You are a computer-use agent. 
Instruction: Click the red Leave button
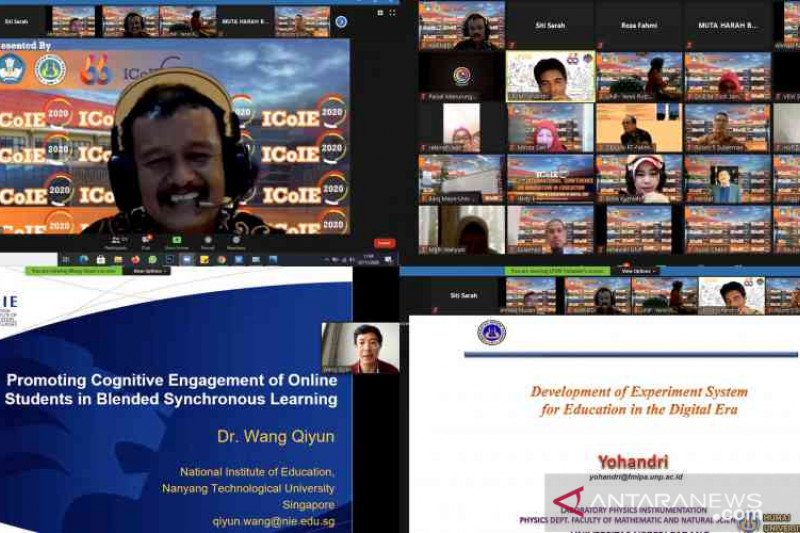[x=384, y=243]
